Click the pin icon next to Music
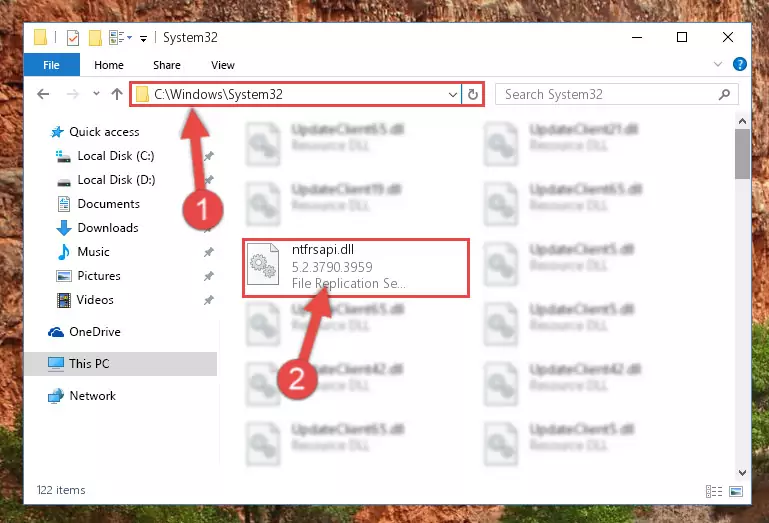Image resolution: width=769 pixels, height=523 pixels. (x=209, y=252)
